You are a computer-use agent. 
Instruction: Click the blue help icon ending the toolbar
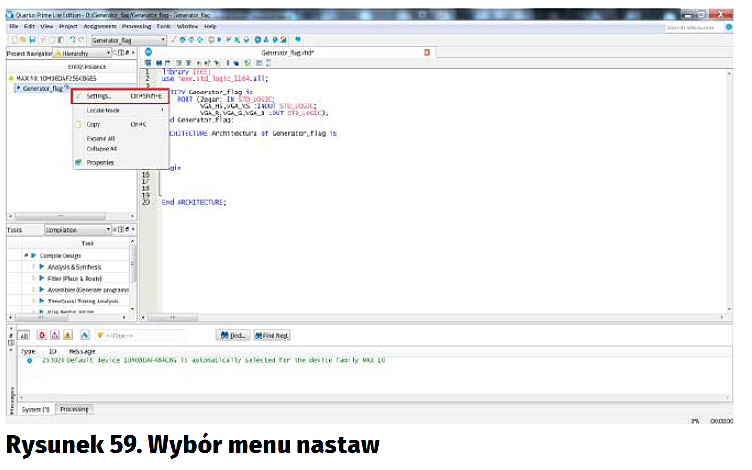[x=299, y=39]
